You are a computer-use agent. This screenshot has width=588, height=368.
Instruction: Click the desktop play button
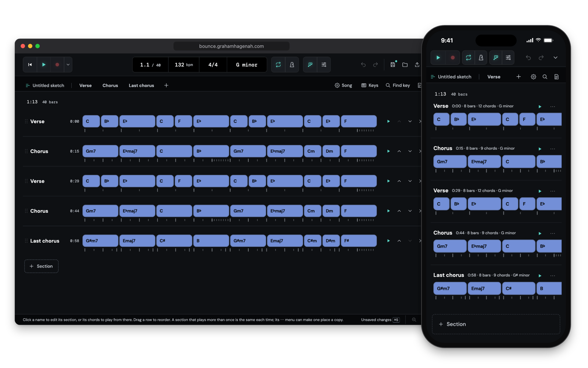click(44, 65)
